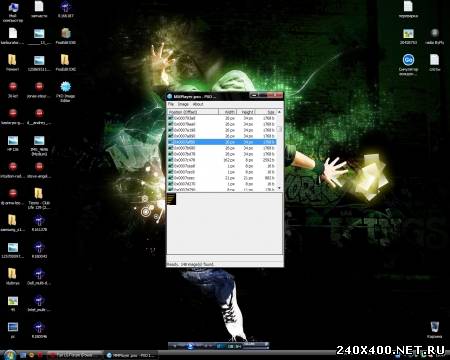Open the About menu
Viewport: 450px width, 360px height.
coord(198,104)
